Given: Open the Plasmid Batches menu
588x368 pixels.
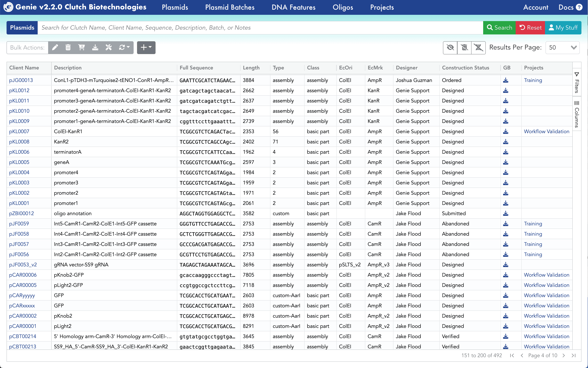Looking at the screenshot, I should [x=230, y=7].
